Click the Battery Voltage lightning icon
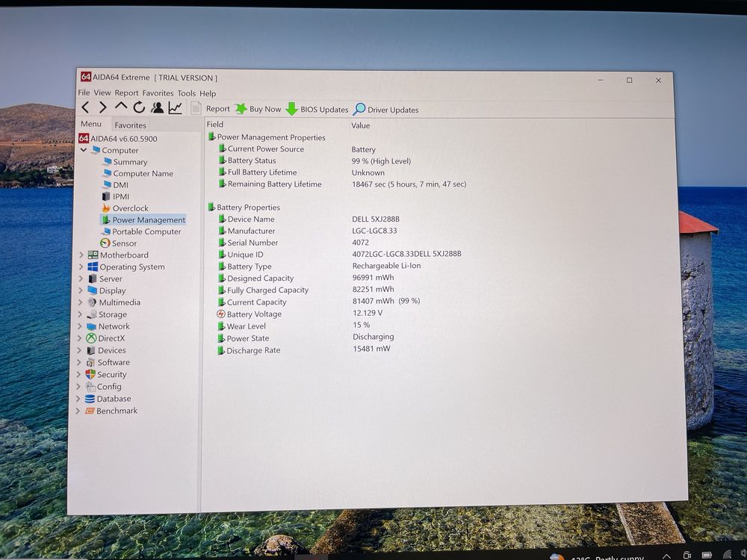 pyautogui.click(x=221, y=314)
